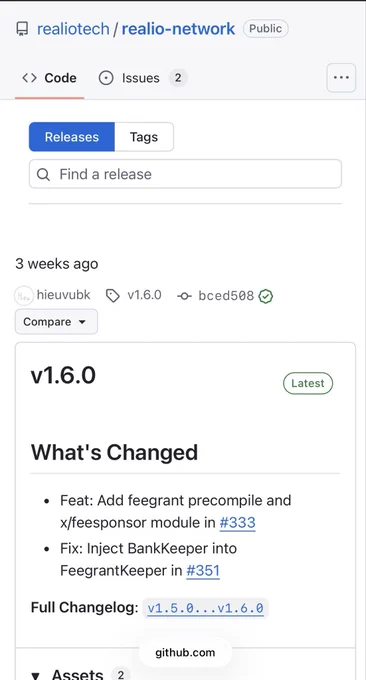Viewport: 366px width, 680px height.
Task: Click the repository book icon
Action: 22,29
